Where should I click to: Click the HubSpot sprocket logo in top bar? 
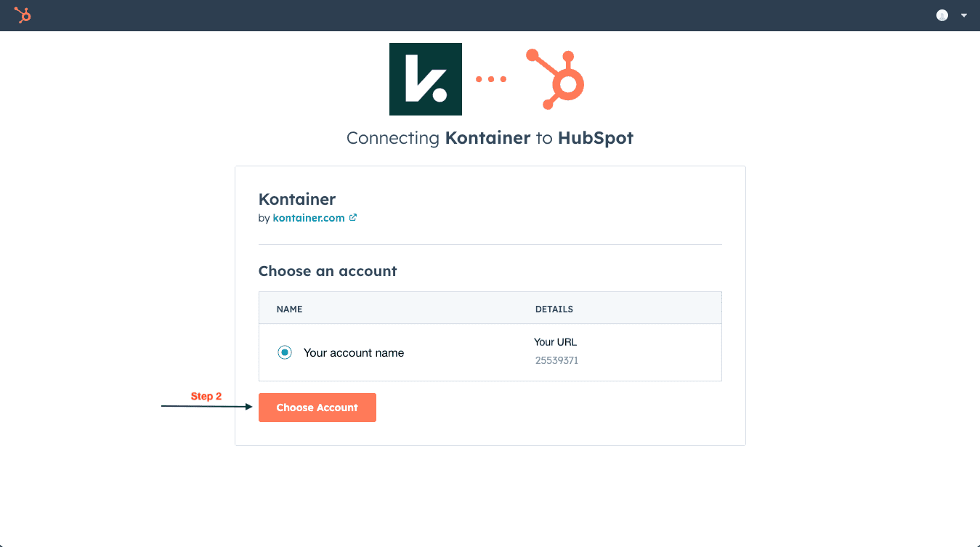tap(23, 15)
